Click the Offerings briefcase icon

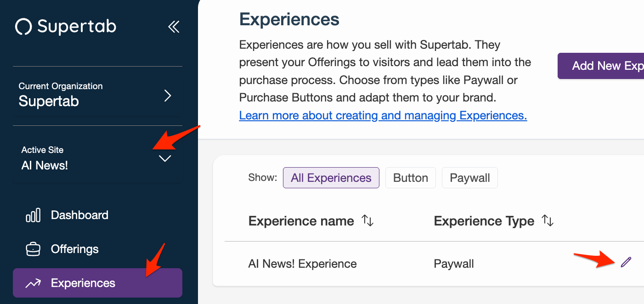33,249
